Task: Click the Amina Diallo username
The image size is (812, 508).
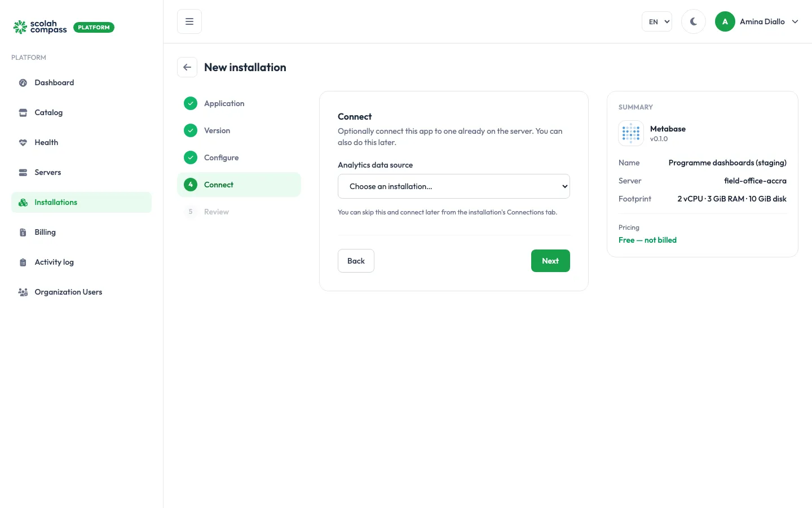Action: (x=762, y=21)
